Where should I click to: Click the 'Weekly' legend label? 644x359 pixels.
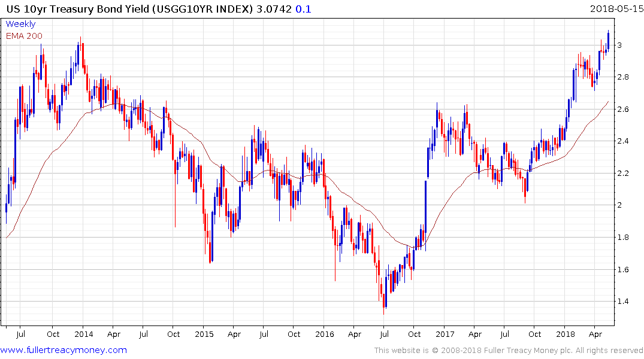(x=20, y=24)
